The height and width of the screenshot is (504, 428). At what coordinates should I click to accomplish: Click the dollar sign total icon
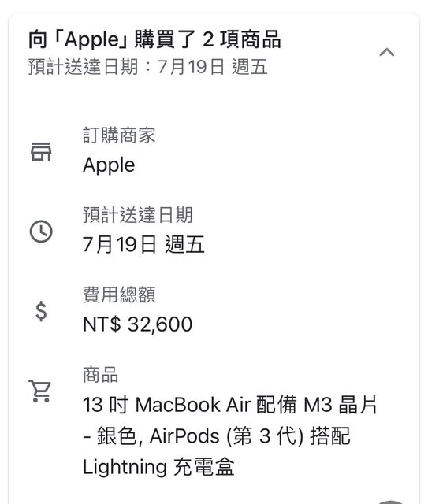[41, 311]
